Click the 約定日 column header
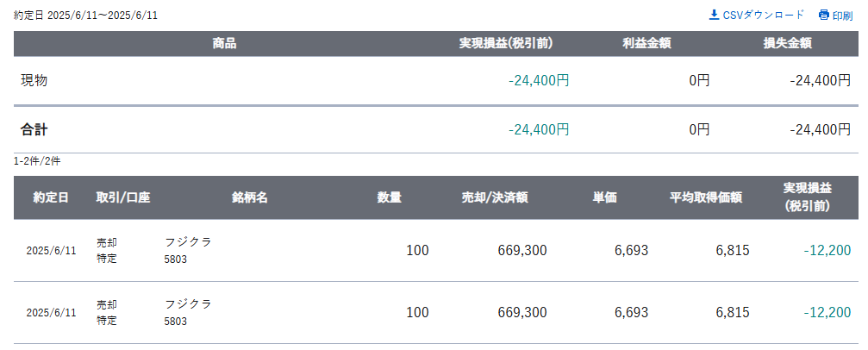This screenshot has width=868, height=350. (51, 197)
